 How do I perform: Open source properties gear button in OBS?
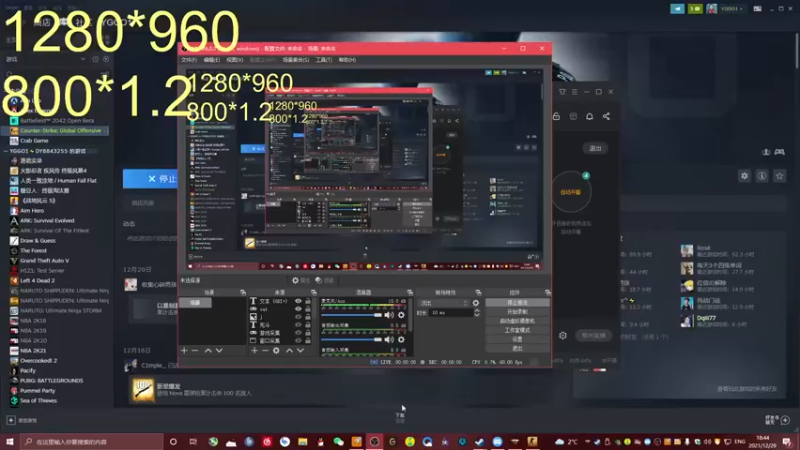pyautogui.click(x=299, y=280)
